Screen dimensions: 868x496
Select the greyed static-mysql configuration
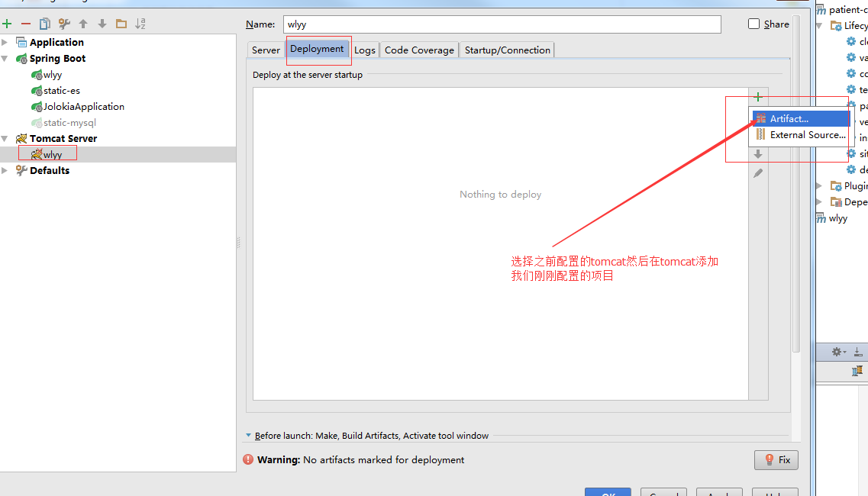[69, 122]
